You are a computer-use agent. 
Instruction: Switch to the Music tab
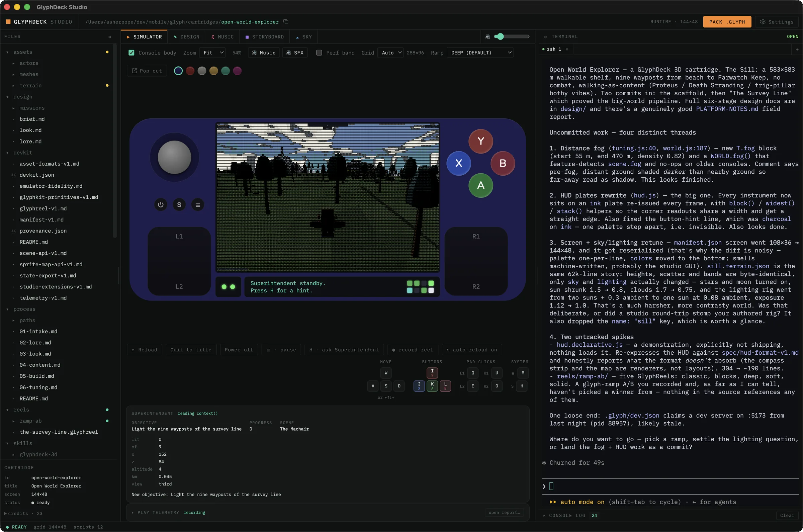pyautogui.click(x=222, y=37)
